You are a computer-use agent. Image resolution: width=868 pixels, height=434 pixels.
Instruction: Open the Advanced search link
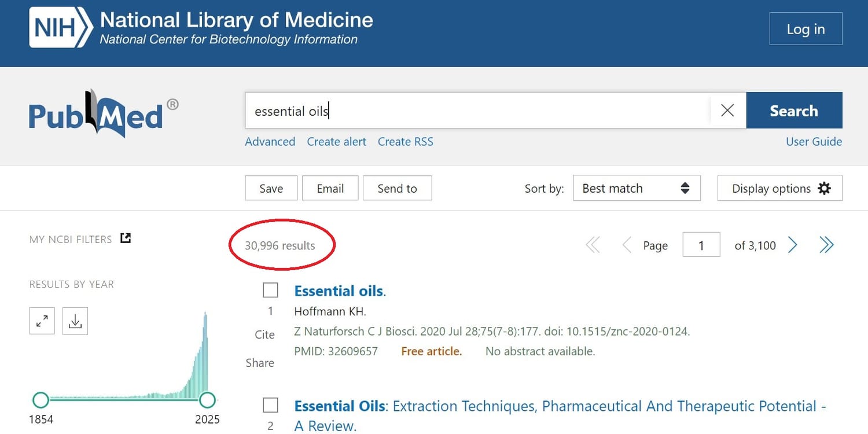270,142
